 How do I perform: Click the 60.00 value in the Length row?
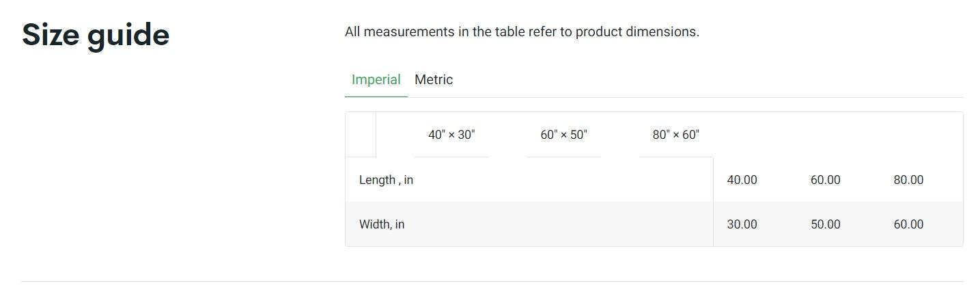coord(825,180)
